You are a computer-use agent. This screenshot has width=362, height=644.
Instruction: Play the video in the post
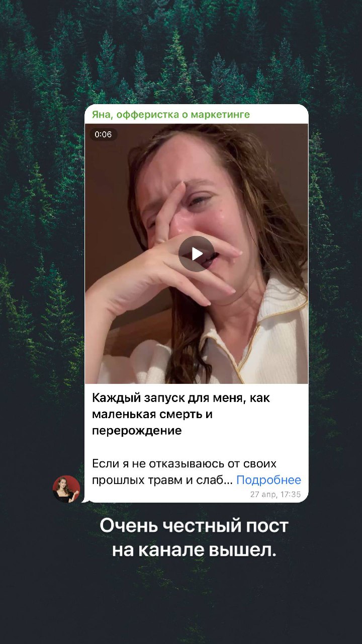[196, 254]
